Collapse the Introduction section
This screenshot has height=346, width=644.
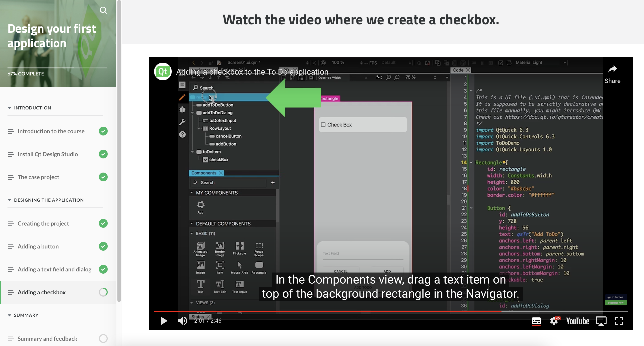point(9,108)
